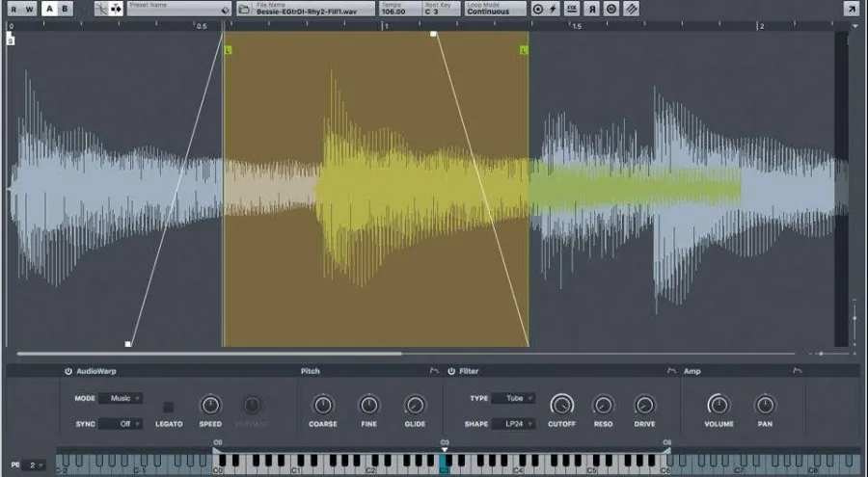Switch to parameter setting A
This screenshot has width=868, height=477.
pos(49,9)
